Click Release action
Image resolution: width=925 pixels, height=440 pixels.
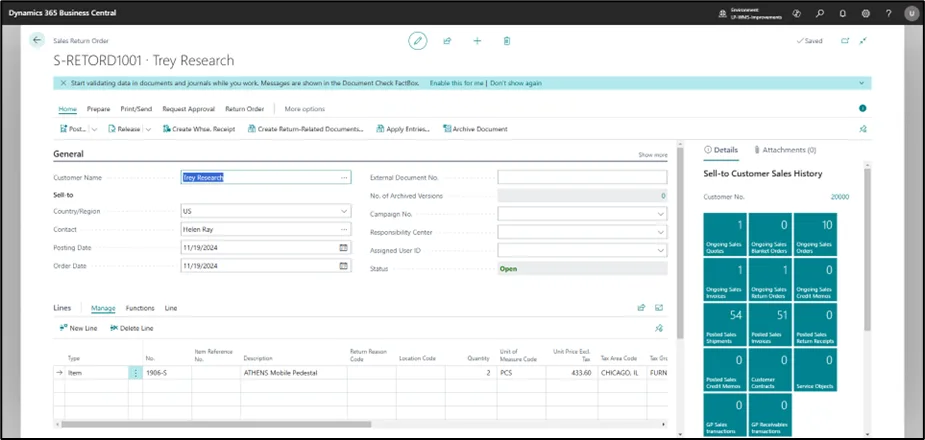tap(124, 129)
